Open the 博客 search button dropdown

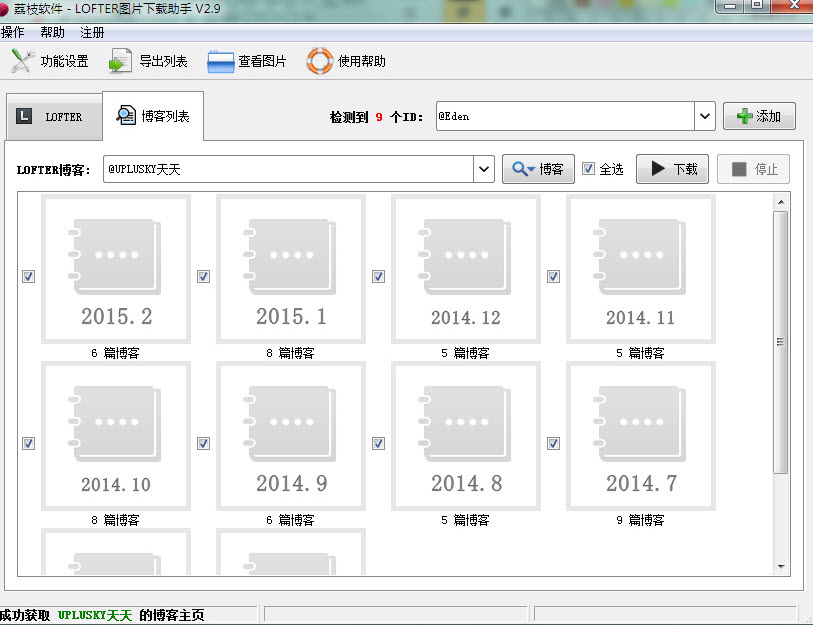(538, 169)
